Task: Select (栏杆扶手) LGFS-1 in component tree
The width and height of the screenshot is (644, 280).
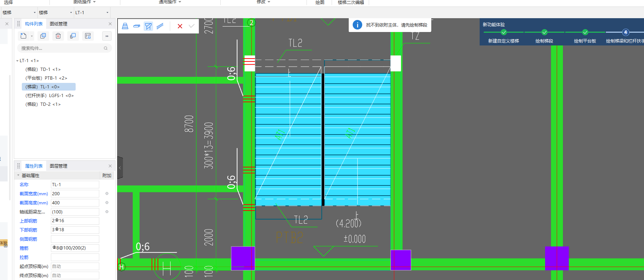Action: (49, 95)
